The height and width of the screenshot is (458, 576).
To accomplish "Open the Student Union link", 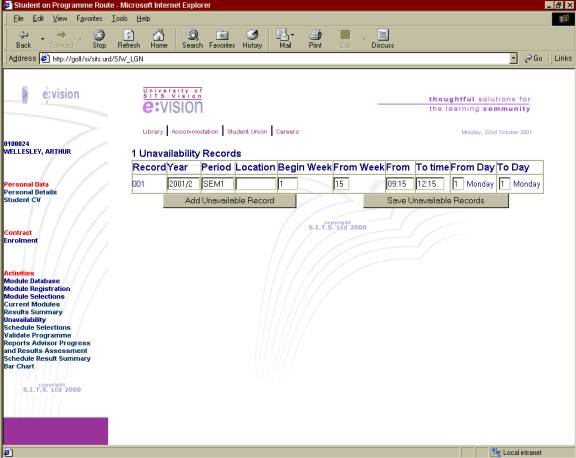I will (247, 131).
